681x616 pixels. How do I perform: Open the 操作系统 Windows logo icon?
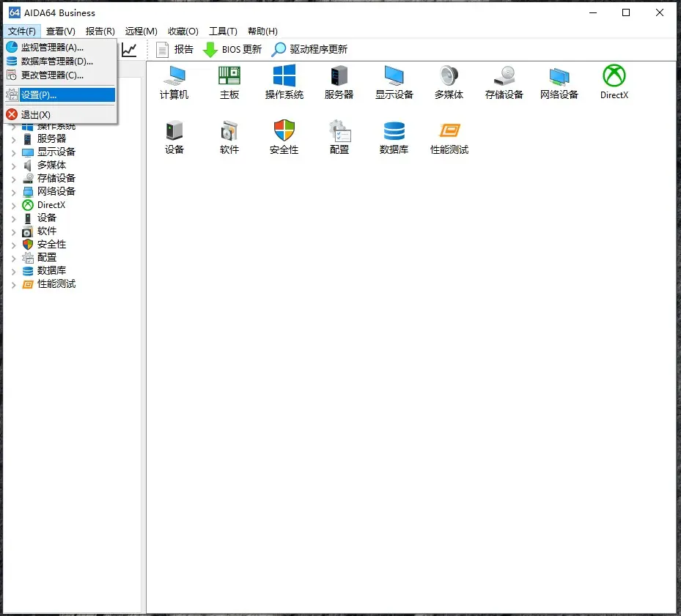(284, 83)
